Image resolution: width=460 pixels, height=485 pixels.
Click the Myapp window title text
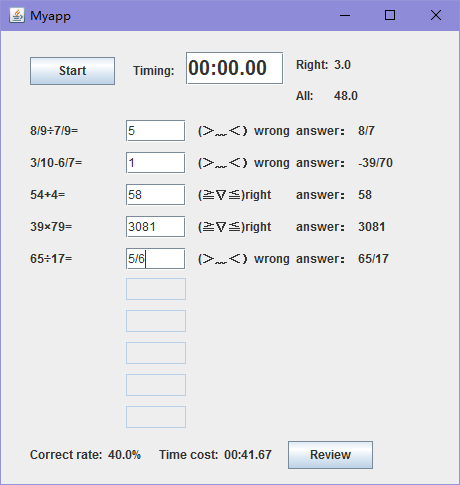50,16
